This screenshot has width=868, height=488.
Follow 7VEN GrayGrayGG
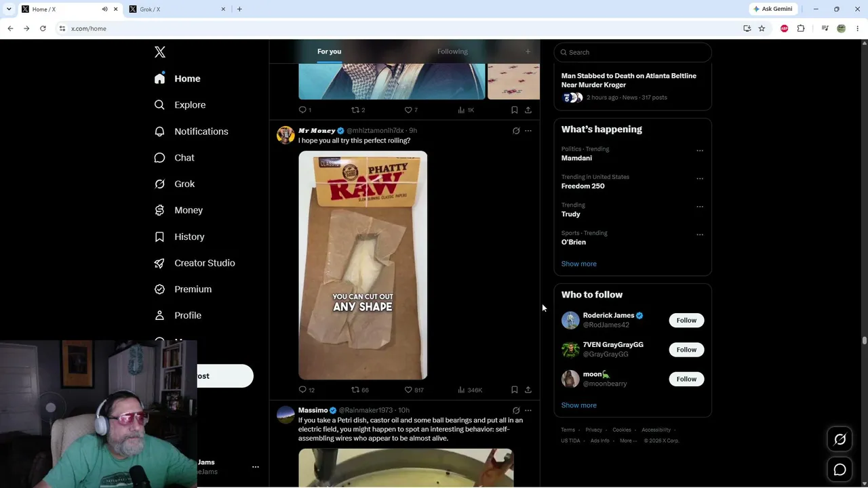pos(686,350)
